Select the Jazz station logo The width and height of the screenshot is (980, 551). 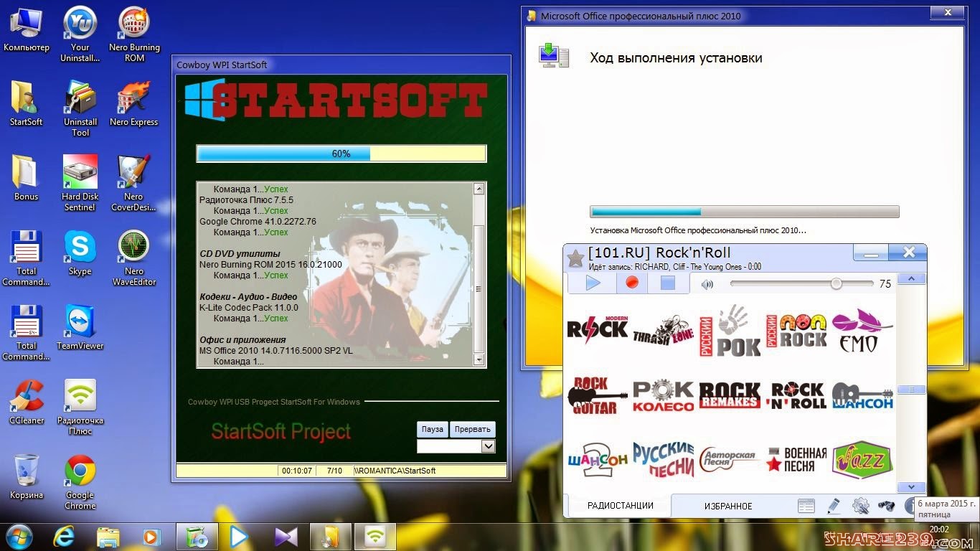point(862,460)
